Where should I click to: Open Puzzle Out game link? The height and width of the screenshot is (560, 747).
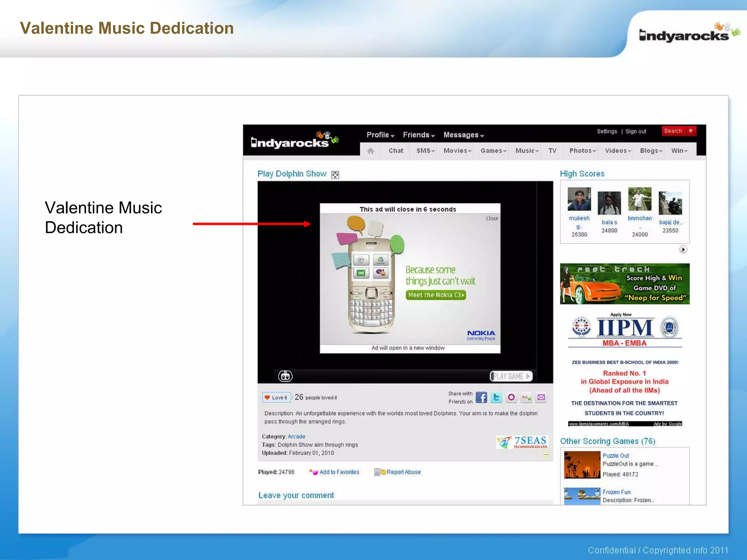616,456
